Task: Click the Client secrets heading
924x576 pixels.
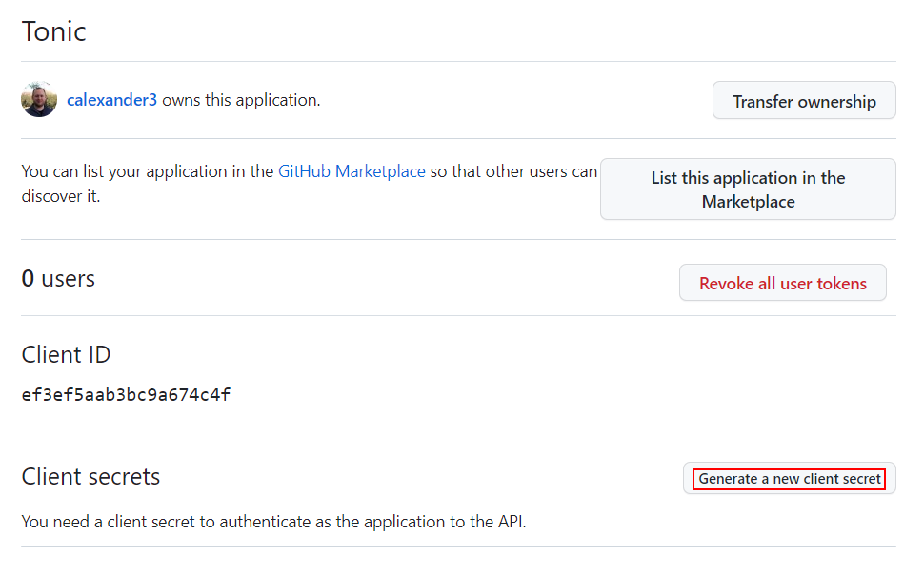Action: (x=90, y=476)
